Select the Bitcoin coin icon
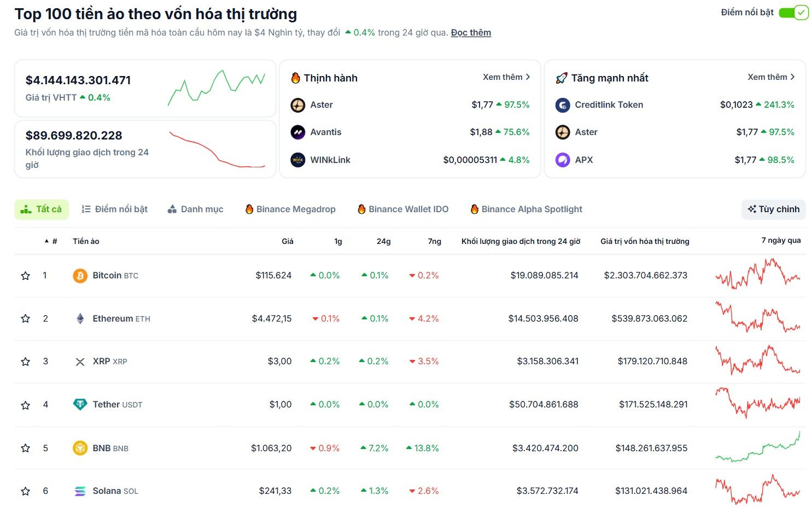This screenshot has height=507, width=812. tap(80, 275)
